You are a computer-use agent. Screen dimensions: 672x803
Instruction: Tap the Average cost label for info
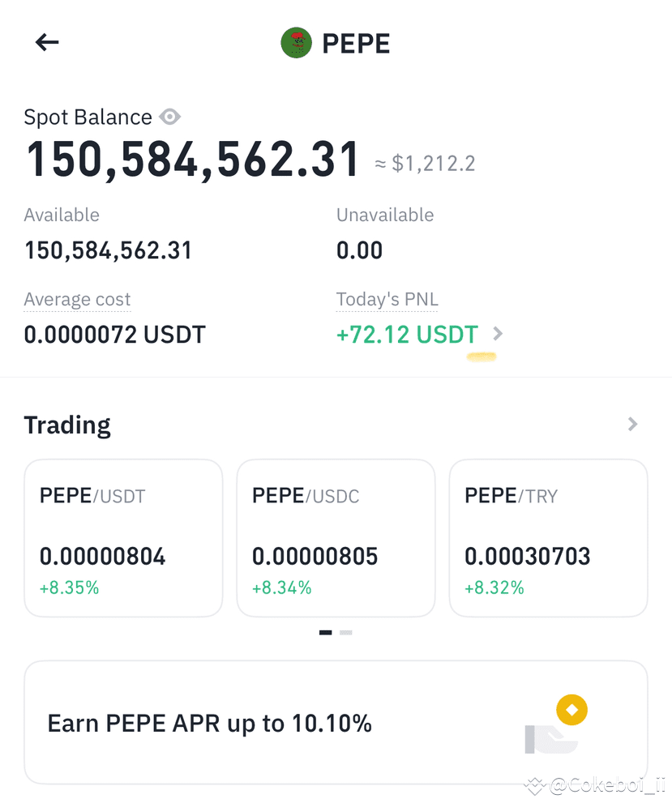[x=77, y=300]
